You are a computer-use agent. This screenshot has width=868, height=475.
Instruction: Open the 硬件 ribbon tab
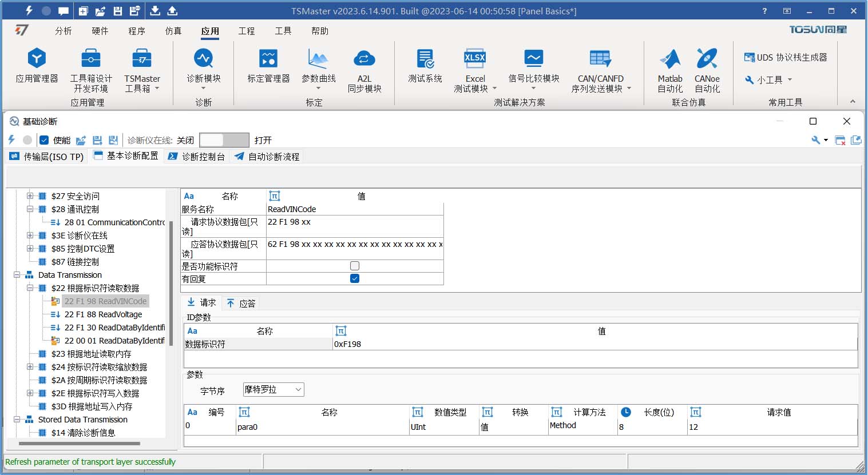pos(100,31)
